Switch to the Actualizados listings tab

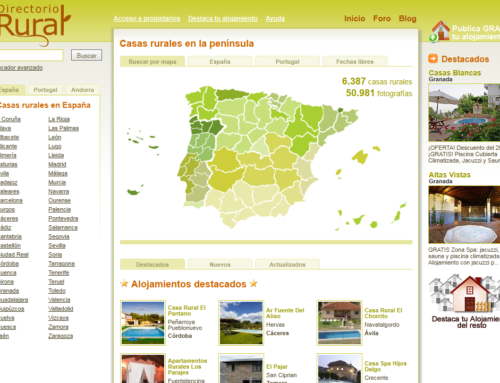coord(287,264)
